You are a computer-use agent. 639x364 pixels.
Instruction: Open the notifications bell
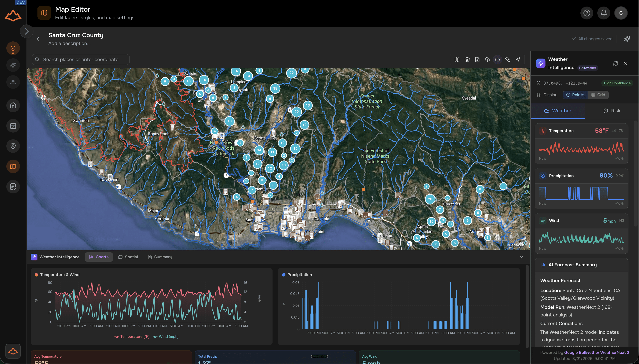point(603,13)
